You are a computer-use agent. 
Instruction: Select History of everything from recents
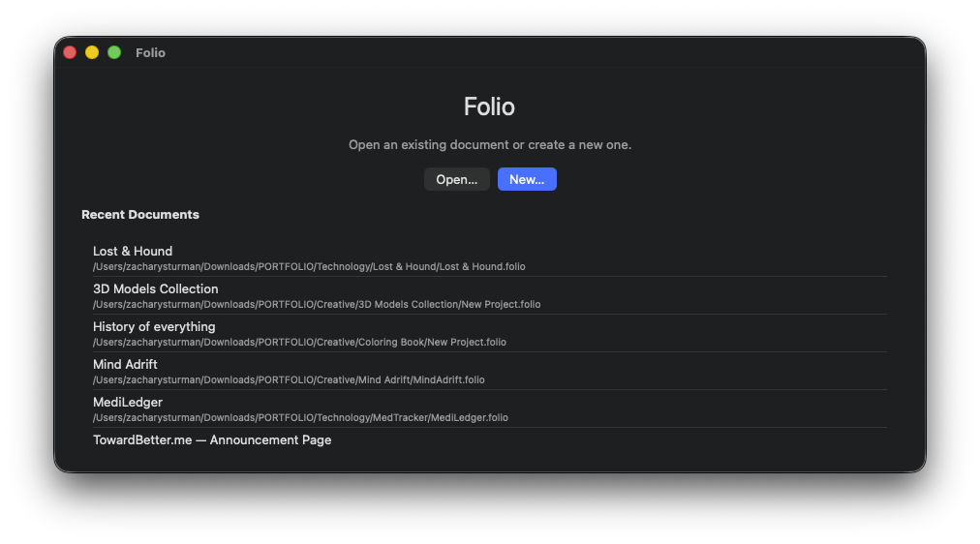tap(154, 326)
